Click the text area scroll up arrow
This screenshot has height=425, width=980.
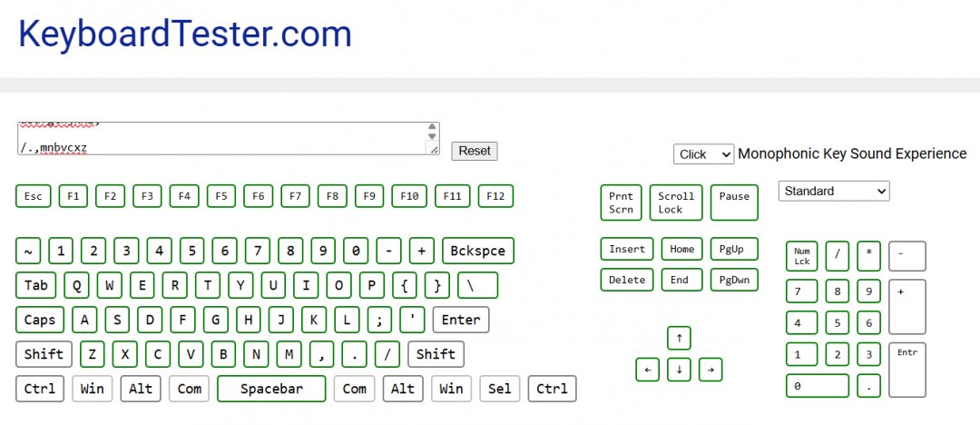coord(433,128)
